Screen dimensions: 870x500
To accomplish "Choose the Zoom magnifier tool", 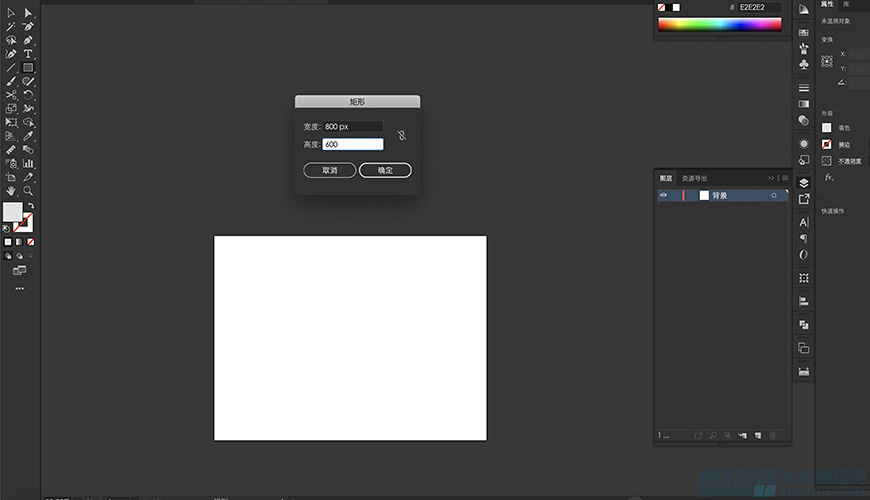I will coord(28,190).
